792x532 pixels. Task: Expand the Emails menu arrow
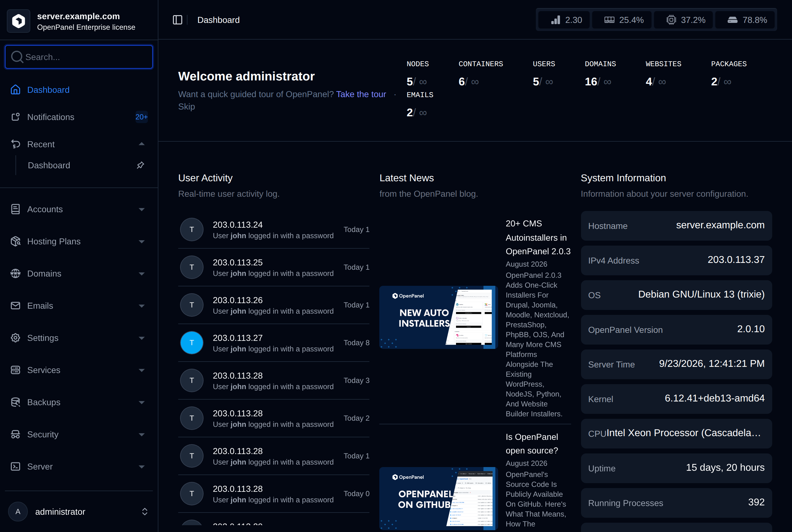(x=141, y=306)
